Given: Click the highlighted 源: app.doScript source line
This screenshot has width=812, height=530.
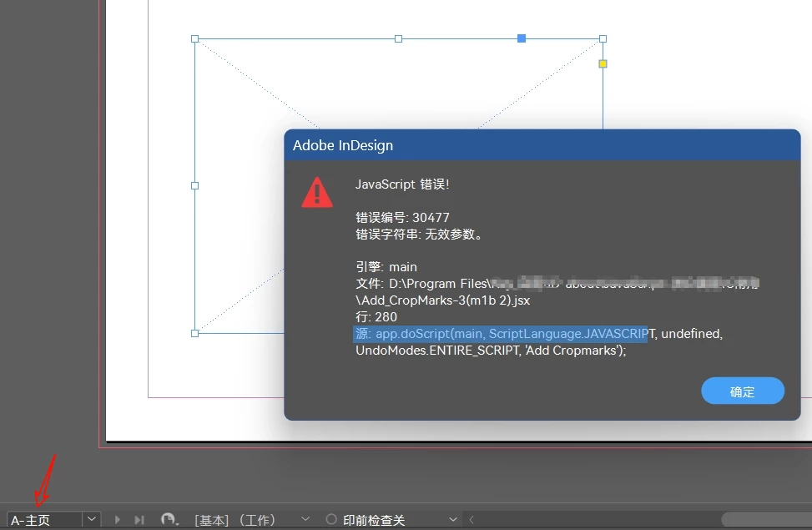Looking at the screenshot, I should tap(500, 334).
